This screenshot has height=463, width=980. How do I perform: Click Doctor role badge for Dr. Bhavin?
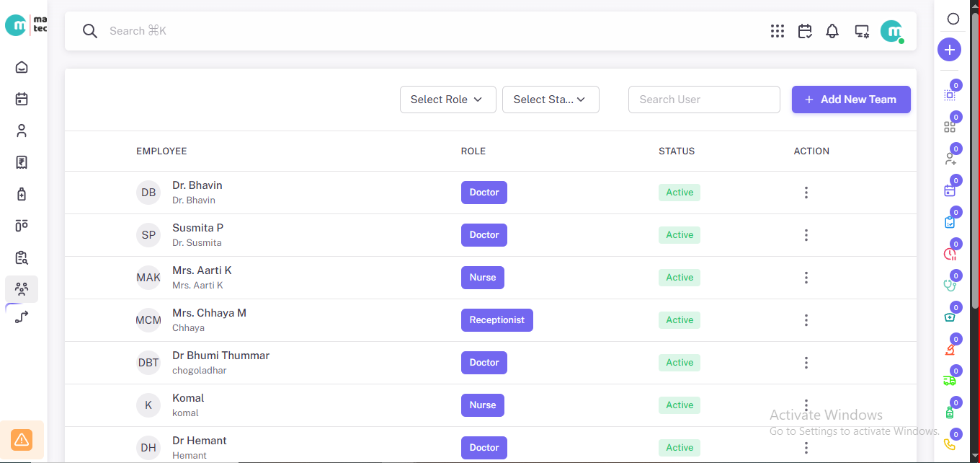484,193
